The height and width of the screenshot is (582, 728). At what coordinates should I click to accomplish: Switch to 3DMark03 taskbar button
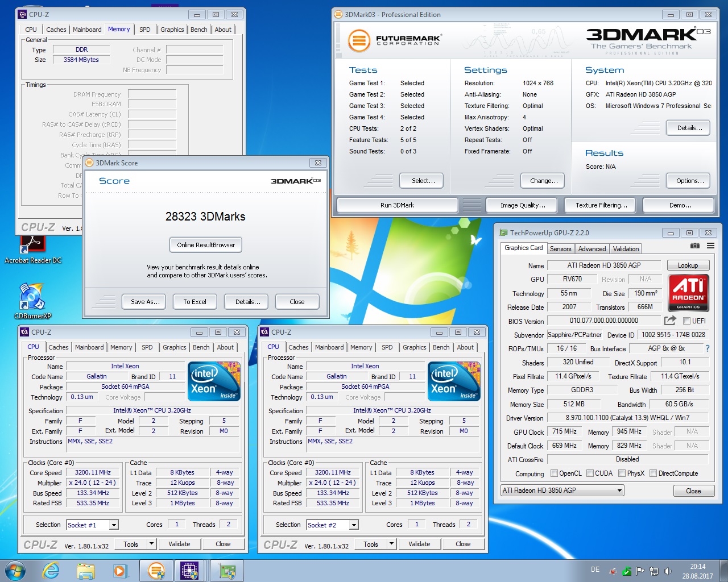tap(156, 571)
